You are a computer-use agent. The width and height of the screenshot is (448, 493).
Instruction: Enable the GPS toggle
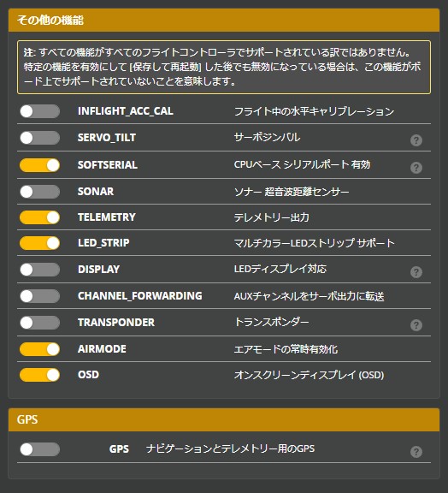point(39,449)
